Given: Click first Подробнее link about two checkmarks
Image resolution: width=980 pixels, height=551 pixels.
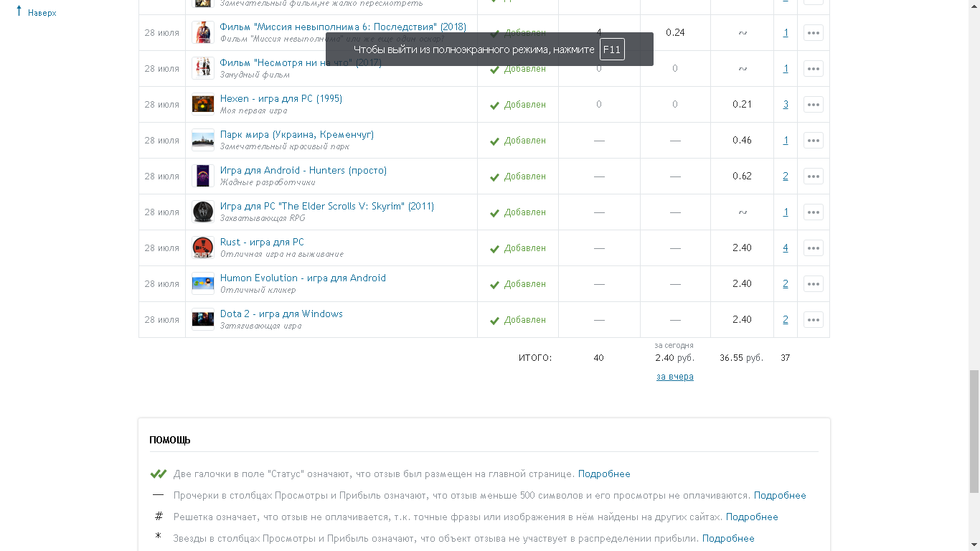Looking at the screenshot, I should [x=604, y=474].
